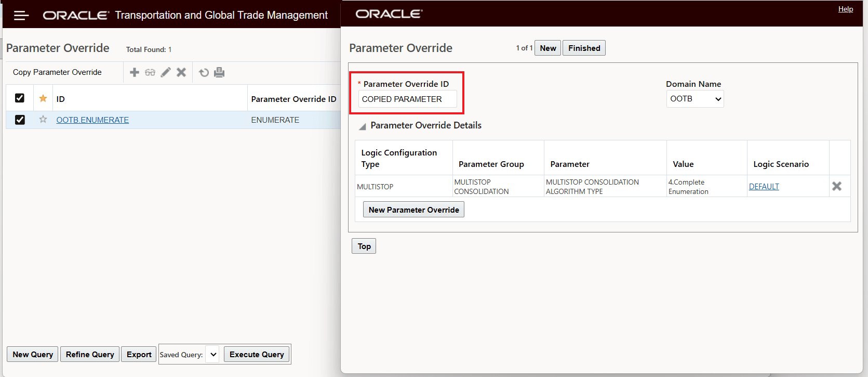
Task: Click the add new record plus icon
Action: (135, 72)
